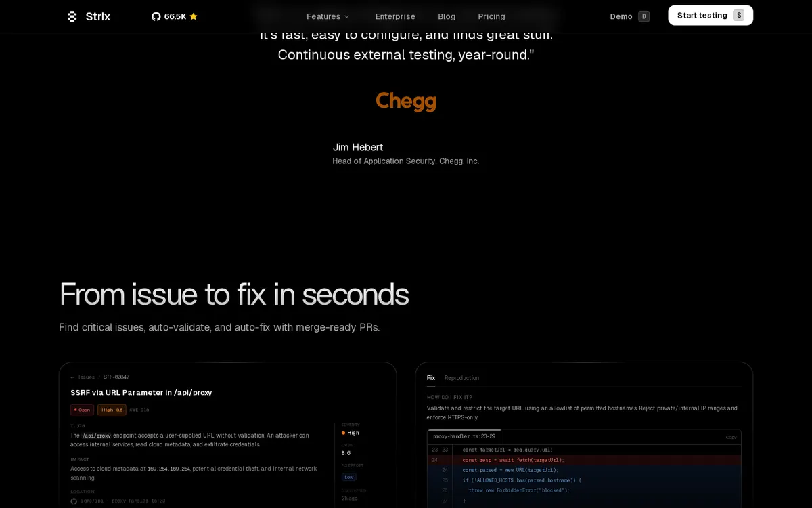Click the D keyboard shortcut badge
The height and width of the screenshot is (508, 812).
(644, 16)
